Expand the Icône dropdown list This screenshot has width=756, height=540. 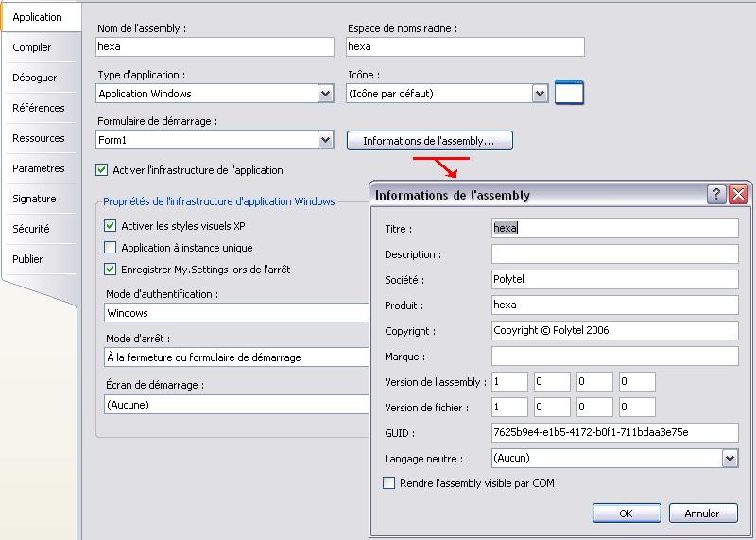[x=540, y=94]
